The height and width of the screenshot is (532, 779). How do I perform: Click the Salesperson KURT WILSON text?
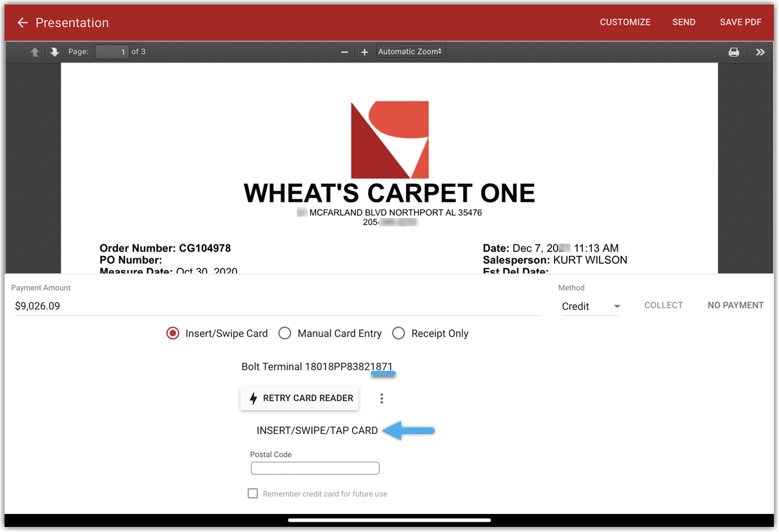click(x=555, y=261)
